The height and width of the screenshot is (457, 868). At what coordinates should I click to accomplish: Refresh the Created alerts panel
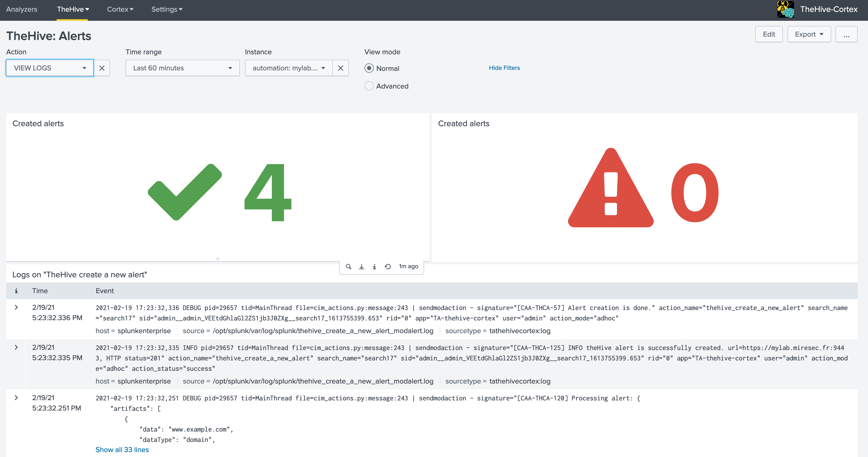point(388,267)
